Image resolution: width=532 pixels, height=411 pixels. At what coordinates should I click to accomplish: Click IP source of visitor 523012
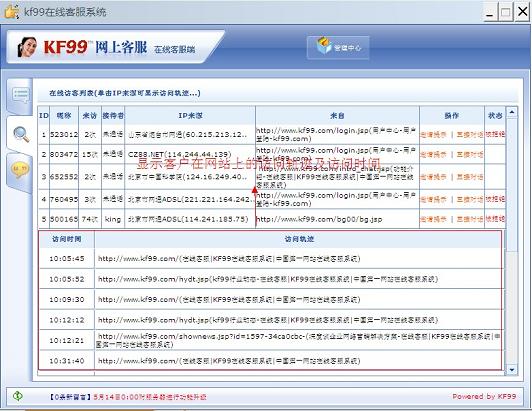coord(187,135)
